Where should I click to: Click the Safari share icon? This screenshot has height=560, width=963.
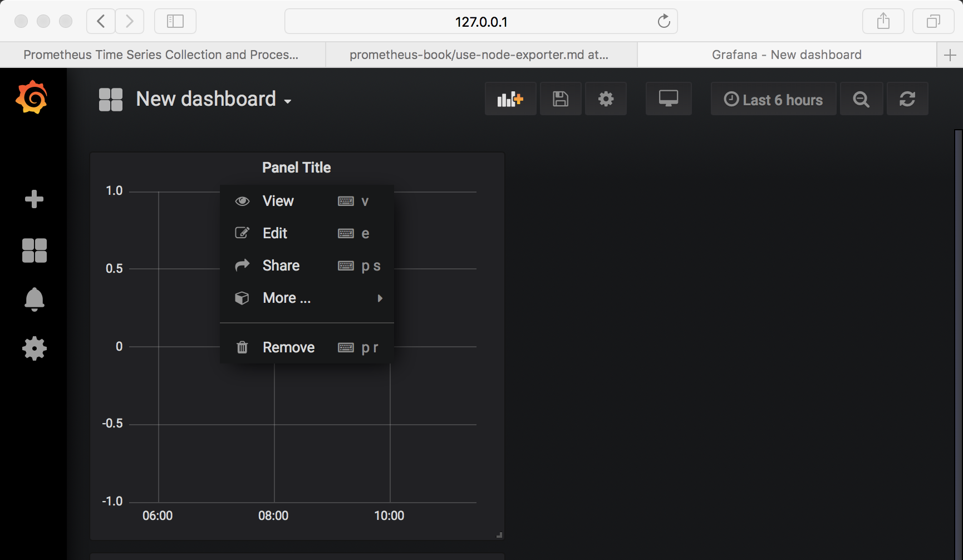point(883,21)
